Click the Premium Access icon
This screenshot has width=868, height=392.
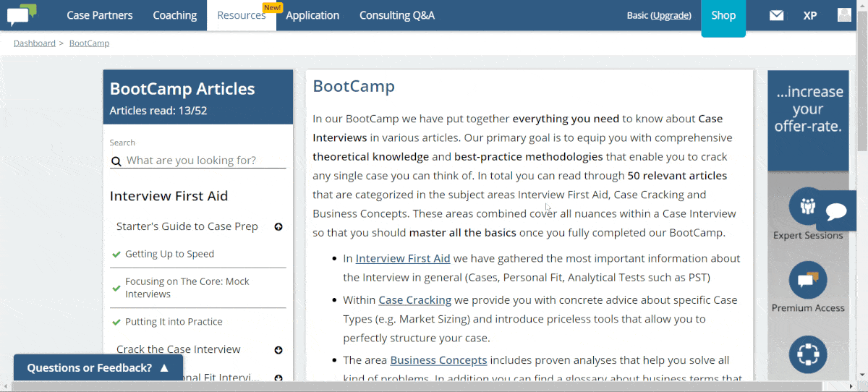click(x=808, y=279)
